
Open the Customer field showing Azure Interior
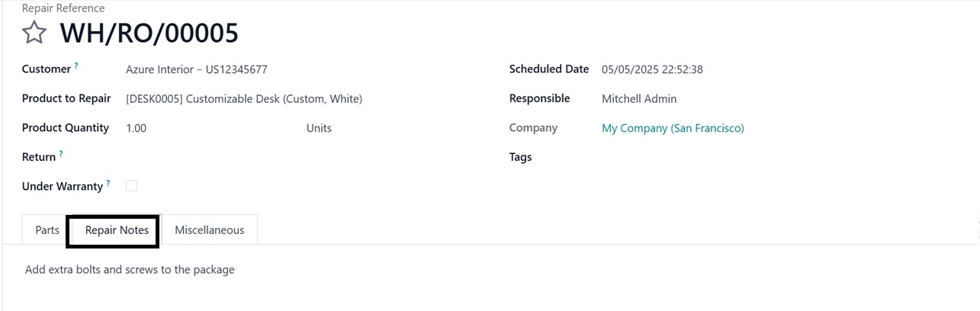point(197,69)
